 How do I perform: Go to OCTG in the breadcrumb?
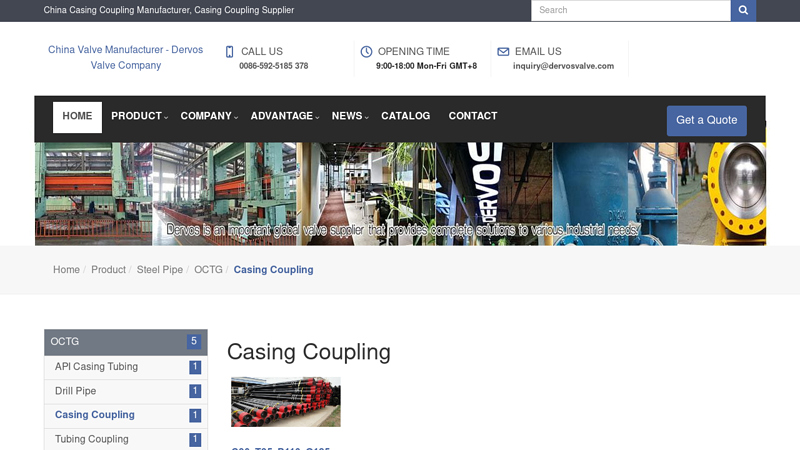pyautogui.click(x=208, y=270)
